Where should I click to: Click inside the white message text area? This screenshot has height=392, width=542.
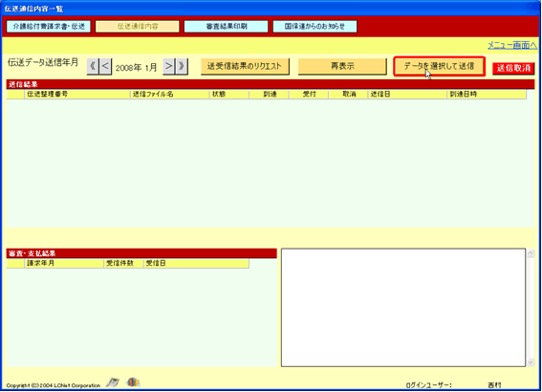click(403, 307)
